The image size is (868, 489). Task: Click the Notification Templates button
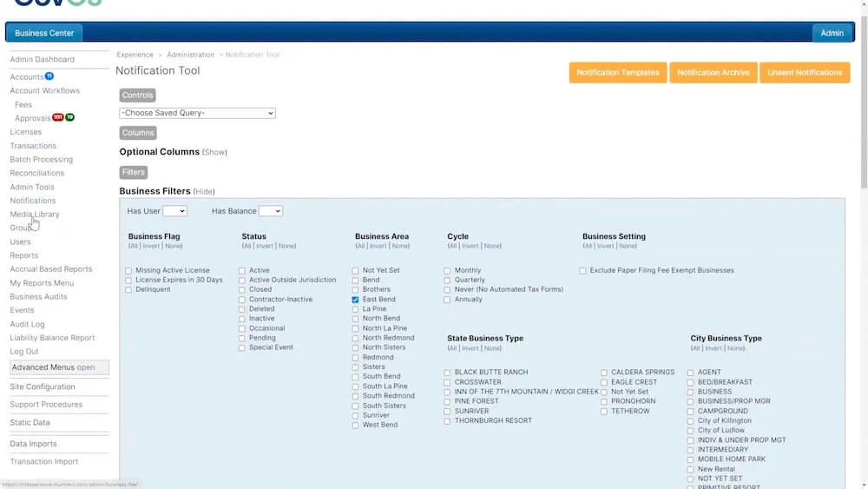click(x=618, y=73)
